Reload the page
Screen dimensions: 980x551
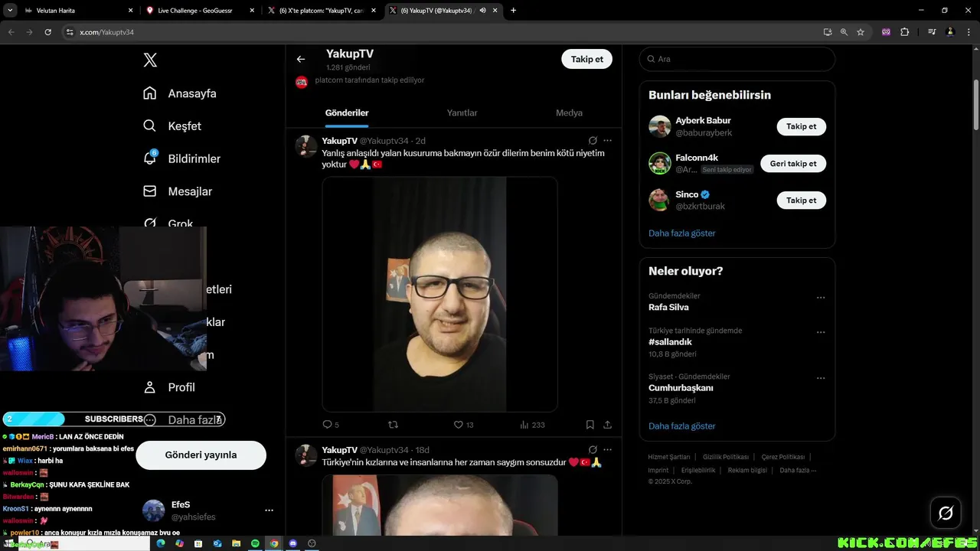47,32
